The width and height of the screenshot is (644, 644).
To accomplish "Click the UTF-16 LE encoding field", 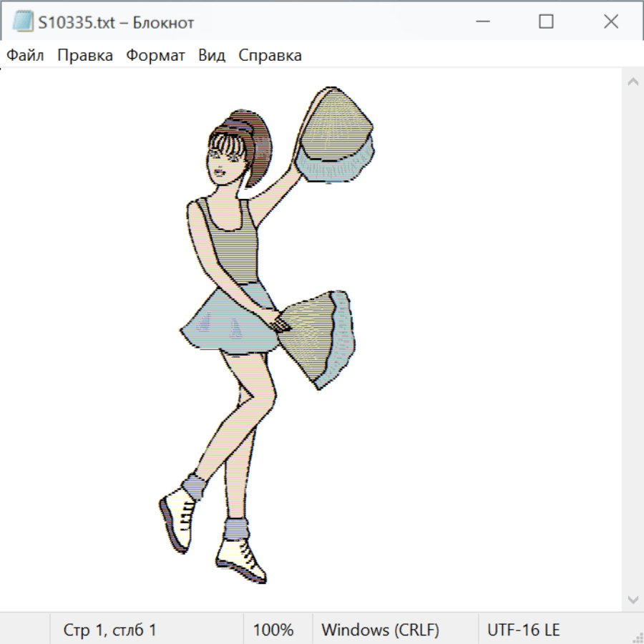I will point(523,630).
